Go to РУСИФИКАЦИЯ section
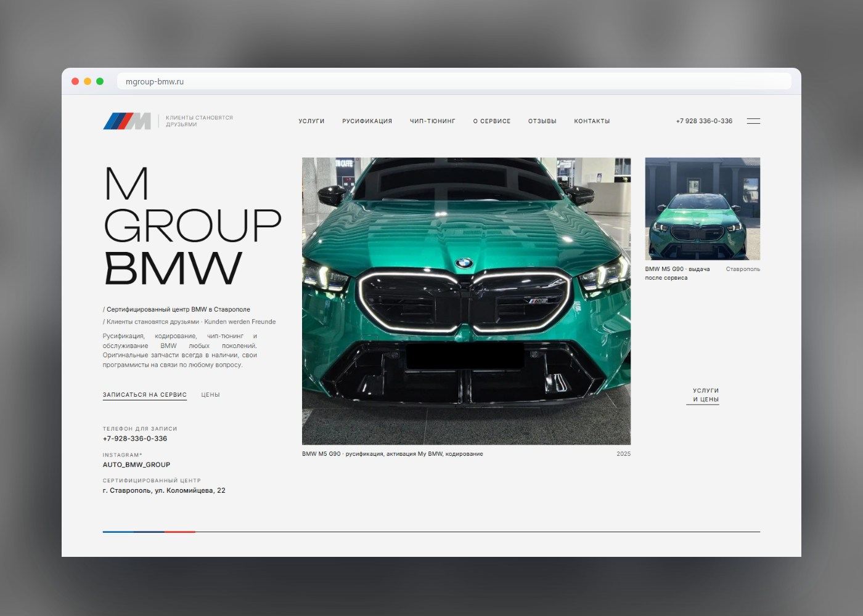863x616 pixels. (x=367, y=121)
